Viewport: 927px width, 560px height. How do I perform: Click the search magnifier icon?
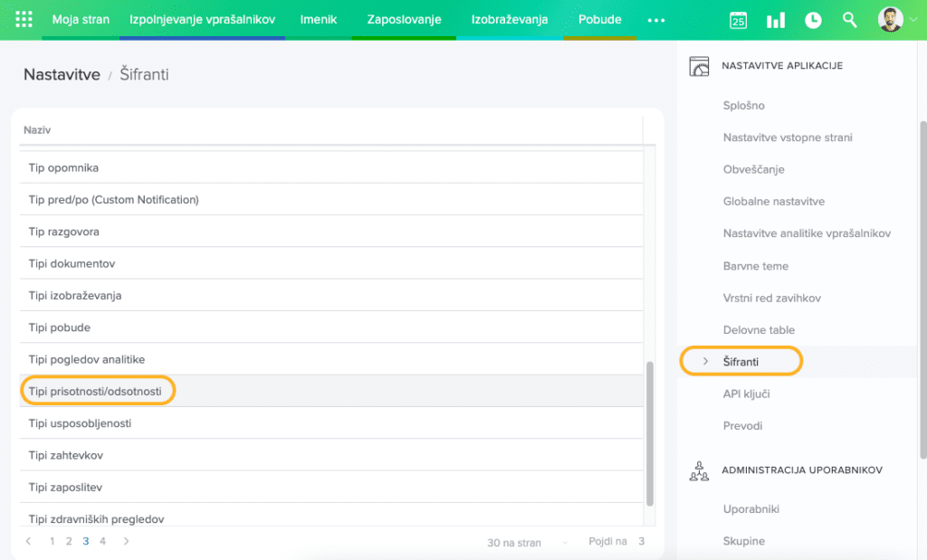tap(849, 20)
